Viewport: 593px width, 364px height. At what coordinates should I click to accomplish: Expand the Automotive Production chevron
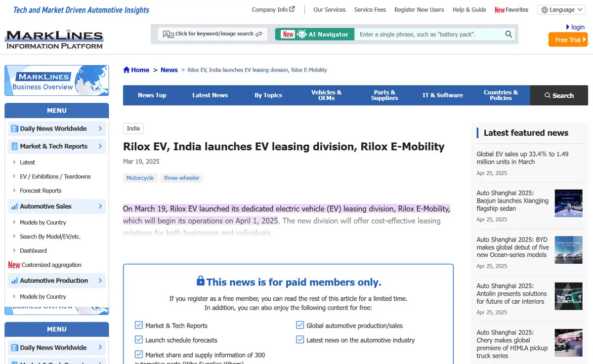click(x=100, y=281)
